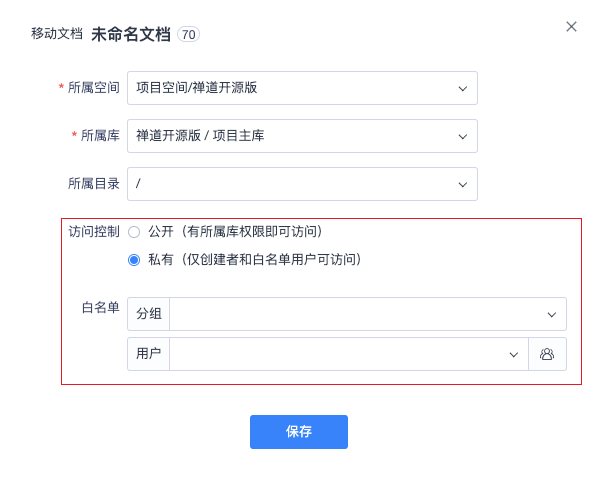Click the 用户 label addon
The image size is (598, 485).
(x=149, y=354)
